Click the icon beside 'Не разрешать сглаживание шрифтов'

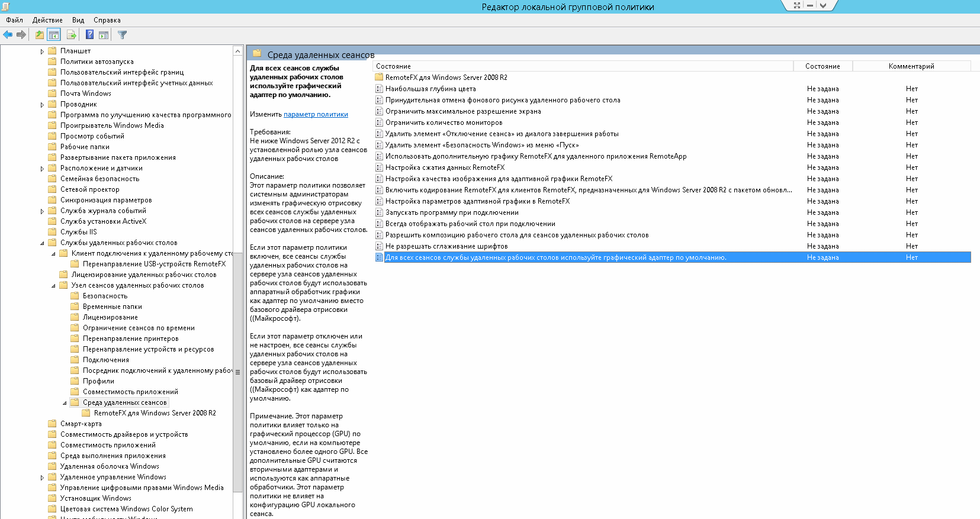tap(379, 246)
